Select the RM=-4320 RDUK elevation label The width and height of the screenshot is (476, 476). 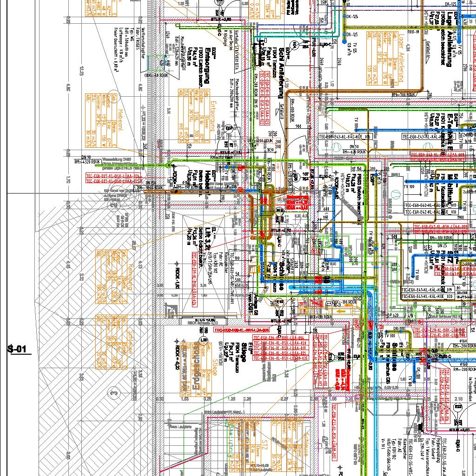[87, 162]
